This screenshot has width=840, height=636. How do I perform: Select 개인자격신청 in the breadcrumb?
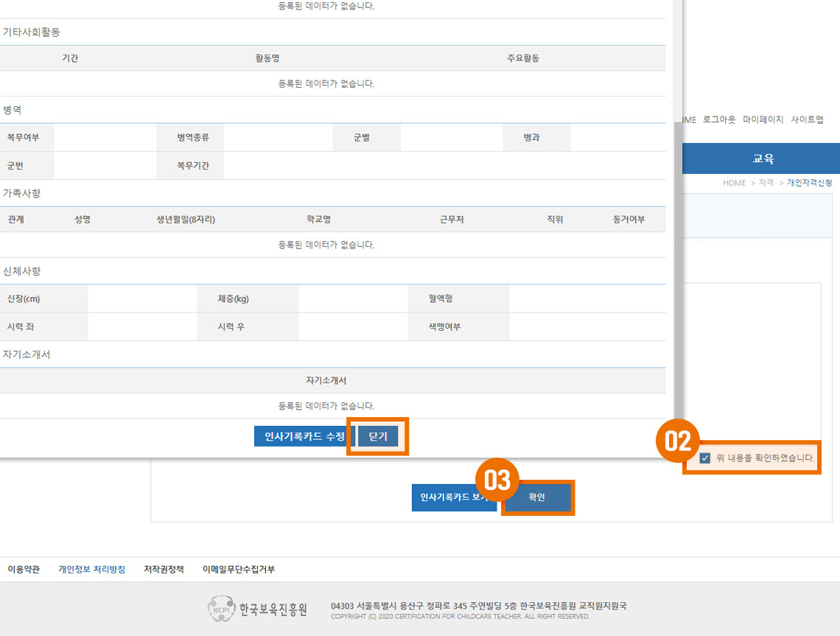point(809,183)
